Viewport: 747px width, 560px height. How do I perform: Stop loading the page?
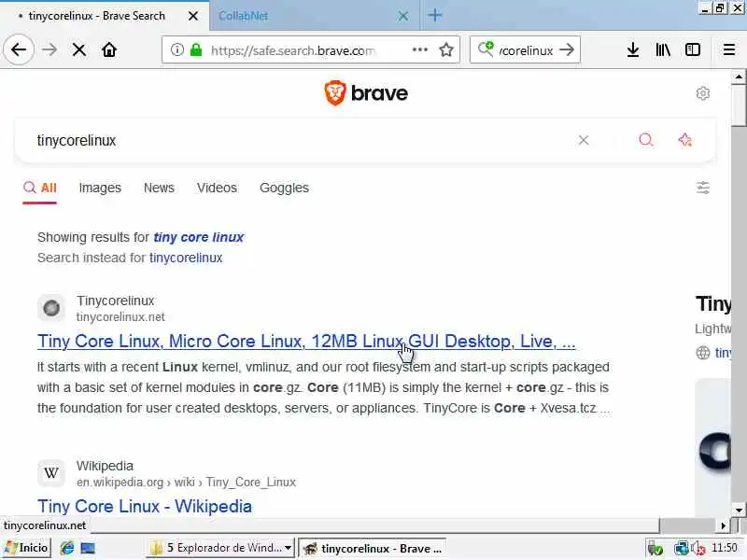coord(79,50)
